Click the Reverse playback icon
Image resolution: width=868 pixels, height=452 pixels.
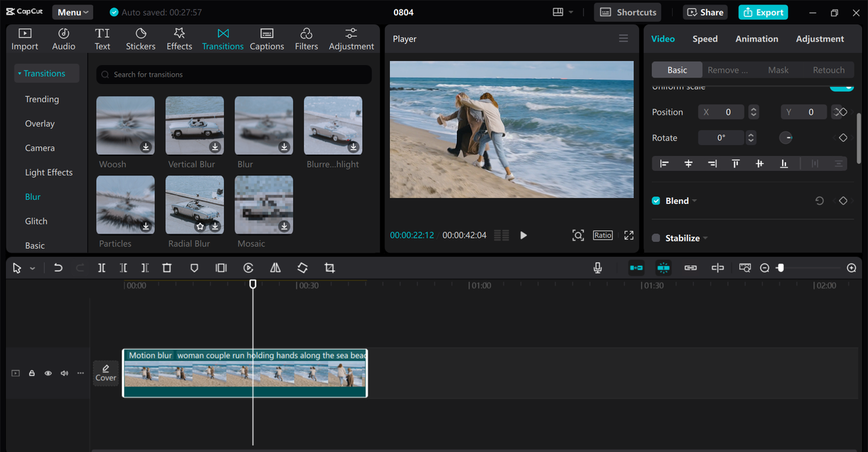(248, 268)
